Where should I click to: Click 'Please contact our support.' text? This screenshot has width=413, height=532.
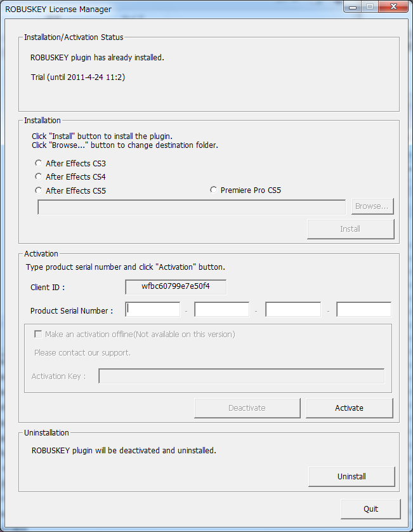82,353
